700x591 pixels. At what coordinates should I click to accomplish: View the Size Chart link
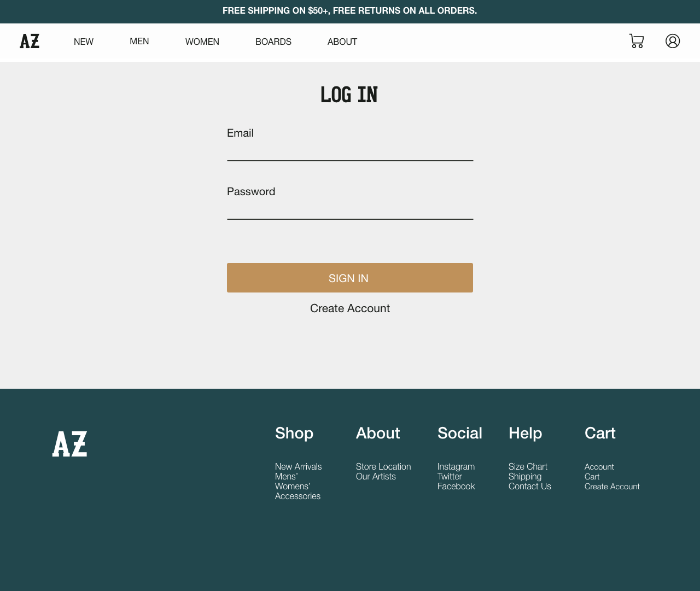coord(528,466)
